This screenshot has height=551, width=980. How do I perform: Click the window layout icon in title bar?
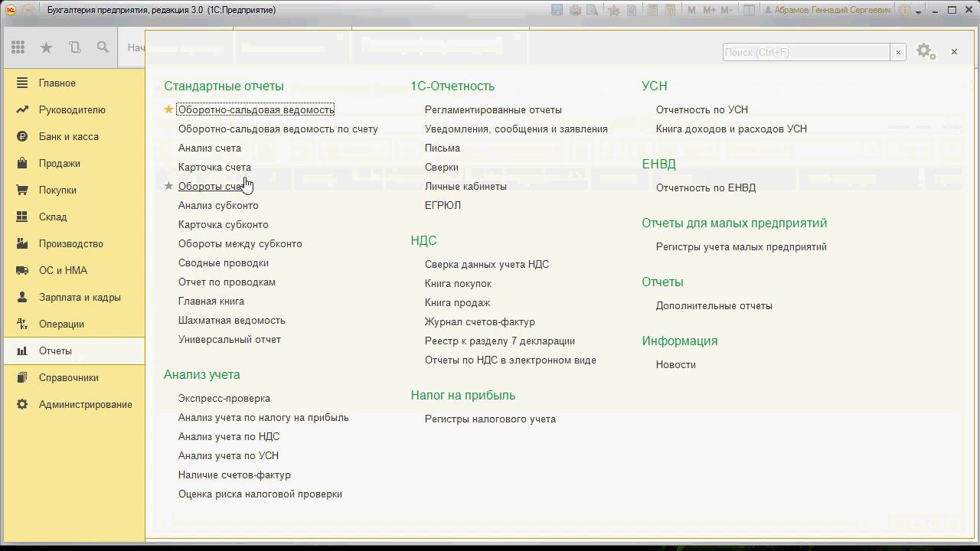pos(750,10)
